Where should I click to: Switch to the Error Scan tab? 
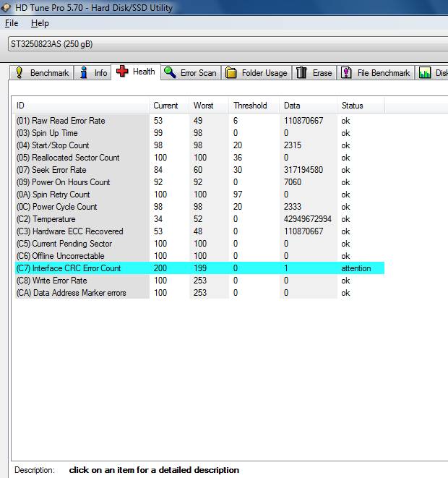(191, 73)
